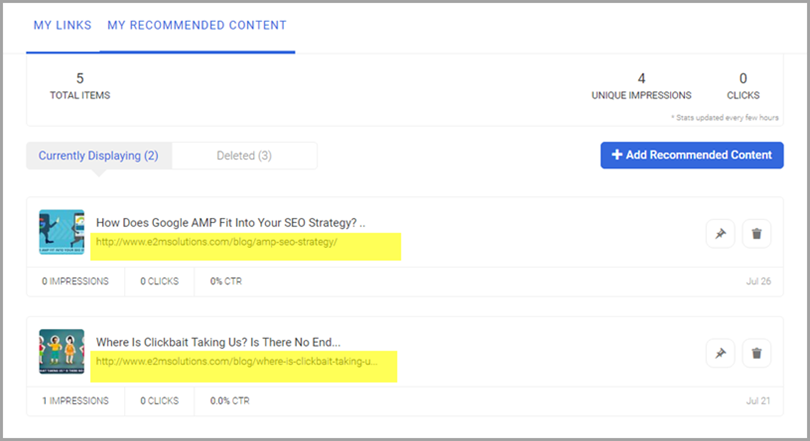Click the Add Recommended Content button
The image size is (810, 441).
click(x=691, y=155)
